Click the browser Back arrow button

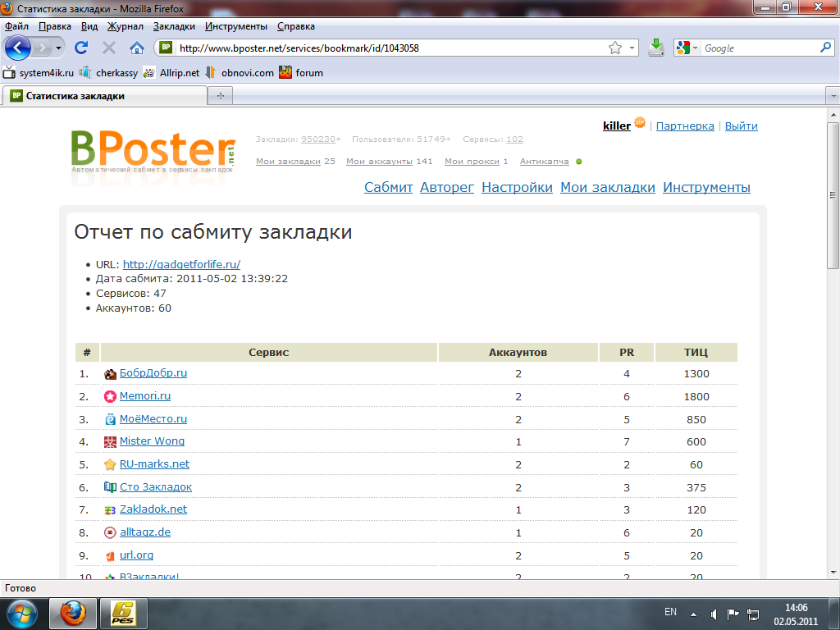[18, 48]
